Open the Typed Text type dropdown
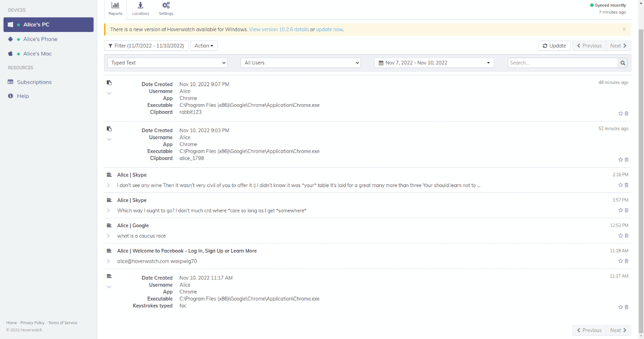The image size is (644, 339). click(168, 63)
